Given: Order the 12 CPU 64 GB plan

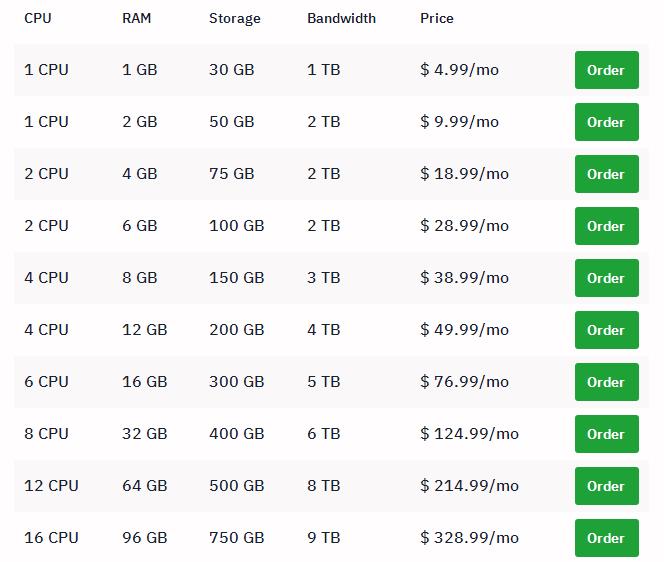Looking at the screenshot, I should pos(606,486).
